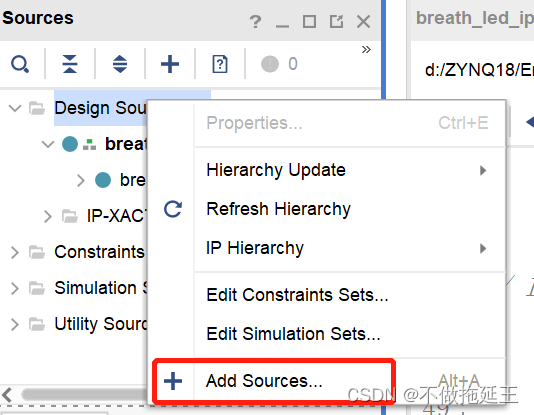The image size is (534, 415).
Task: Expand the Constraints tree node
Action: coord(15,253)
